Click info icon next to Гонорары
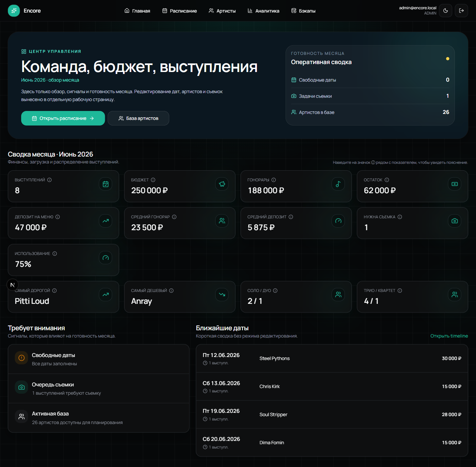Screen dimensions: 476x467 point(274,180)
